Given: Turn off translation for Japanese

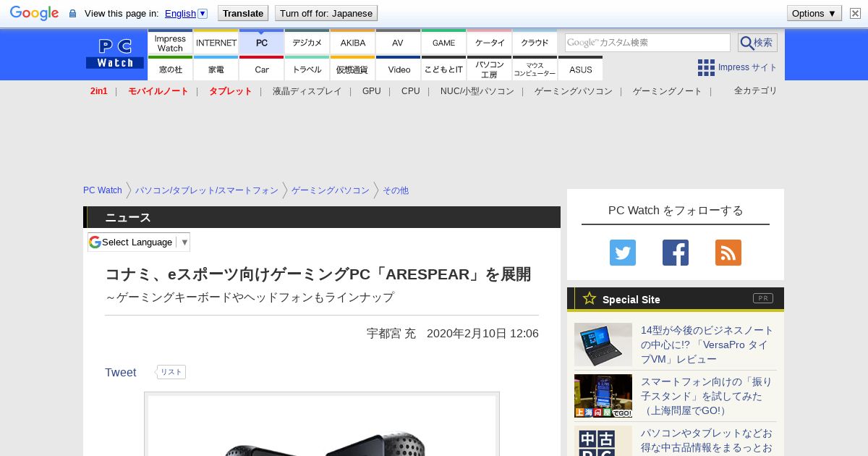Looking at the screenshot, I should [x=326, y=13].
